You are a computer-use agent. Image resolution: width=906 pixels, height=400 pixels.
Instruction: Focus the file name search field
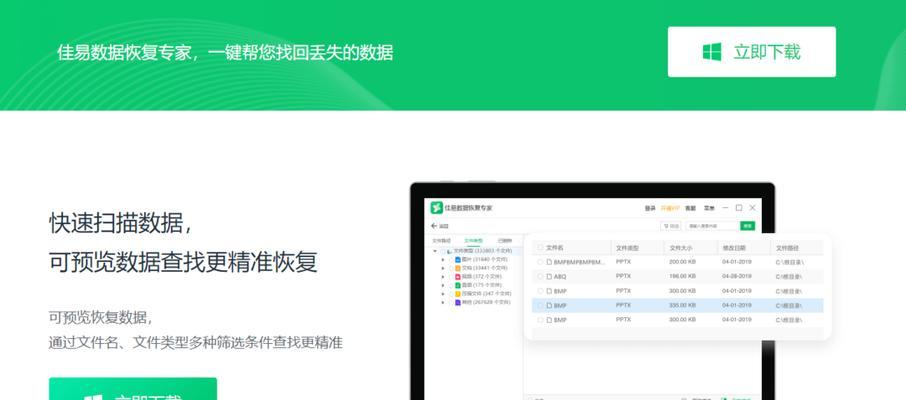(712, 226)
